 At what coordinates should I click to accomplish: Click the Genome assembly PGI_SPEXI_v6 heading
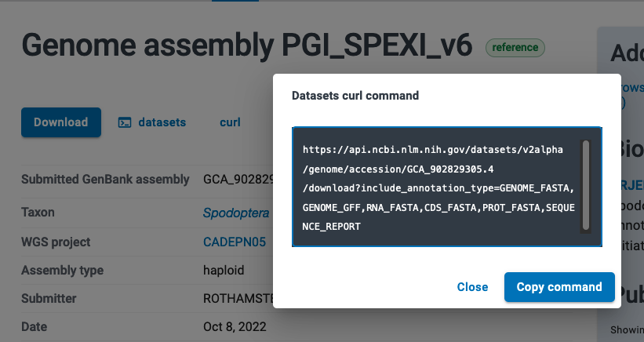[x=247, y=45]
